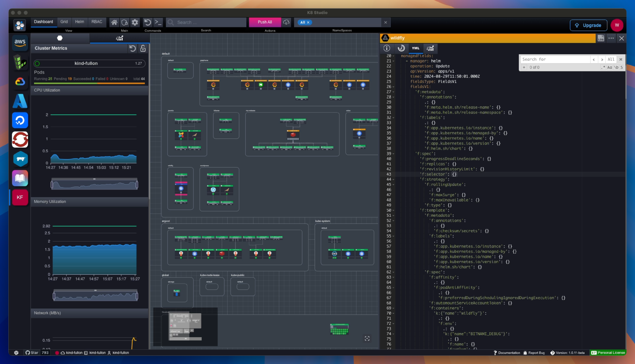The height and width of the screenshot is (364, 635).
Task: Toggle the kind-fullon cluster status circle
Action: [x=37, y=63]
